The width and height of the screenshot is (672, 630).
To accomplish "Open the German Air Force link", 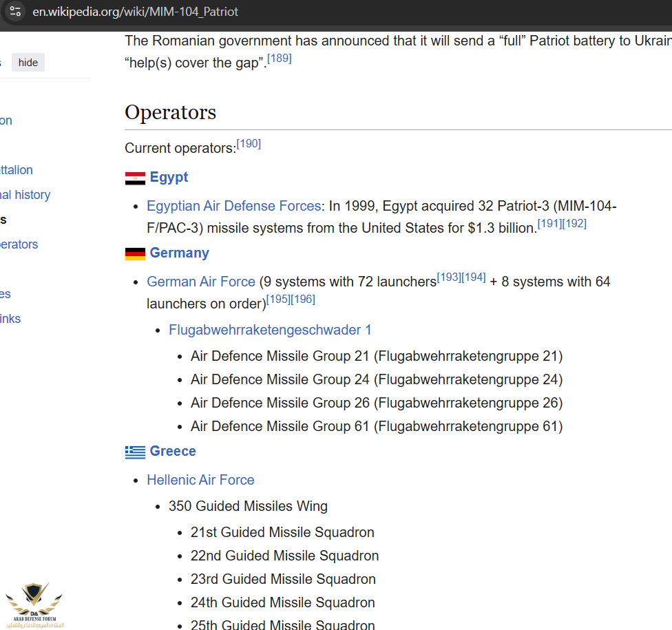I will point(201,282).
